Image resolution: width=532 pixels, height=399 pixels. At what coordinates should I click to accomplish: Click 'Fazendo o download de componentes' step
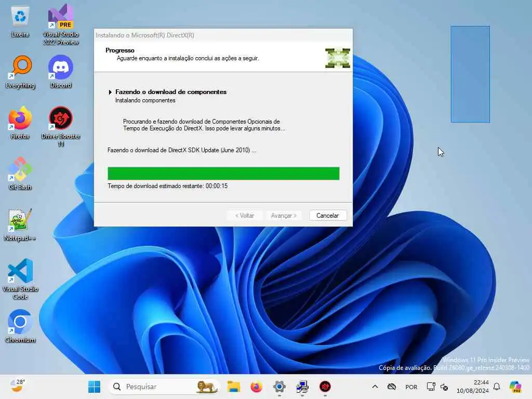click(x=170, y=92)
